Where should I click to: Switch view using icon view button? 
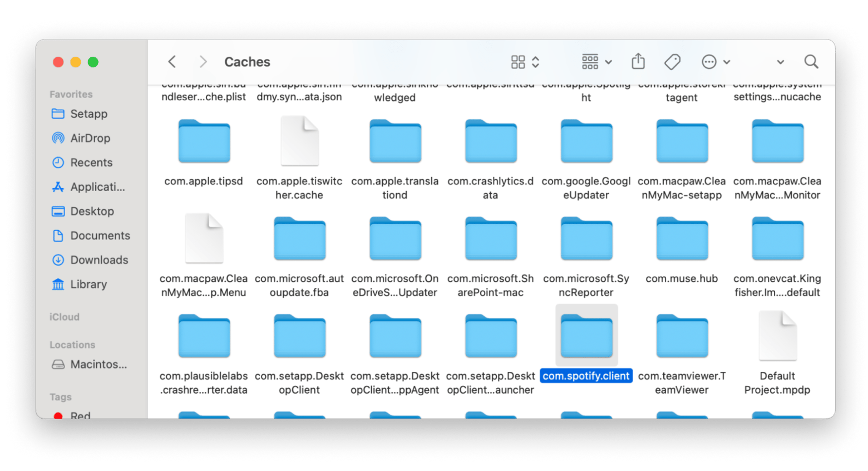tap(525, 62)
